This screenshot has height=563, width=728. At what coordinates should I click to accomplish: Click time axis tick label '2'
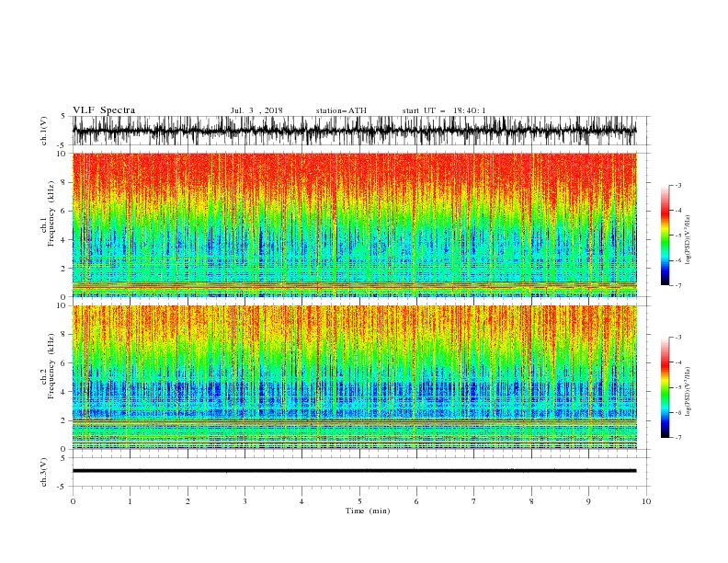pos(188,501)
